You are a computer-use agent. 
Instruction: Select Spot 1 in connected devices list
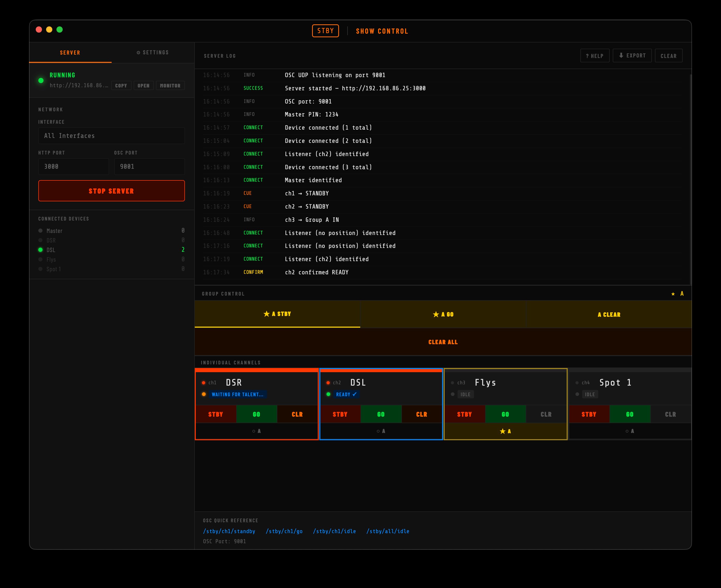pyautogui.click(x=112, y=269)
